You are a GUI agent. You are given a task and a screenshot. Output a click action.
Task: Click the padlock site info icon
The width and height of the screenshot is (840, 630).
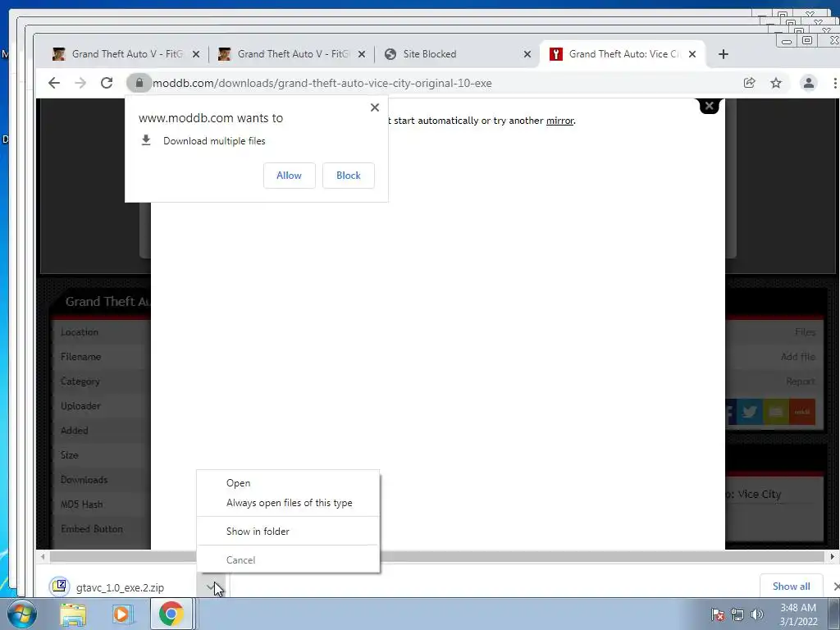click(139, 83)
